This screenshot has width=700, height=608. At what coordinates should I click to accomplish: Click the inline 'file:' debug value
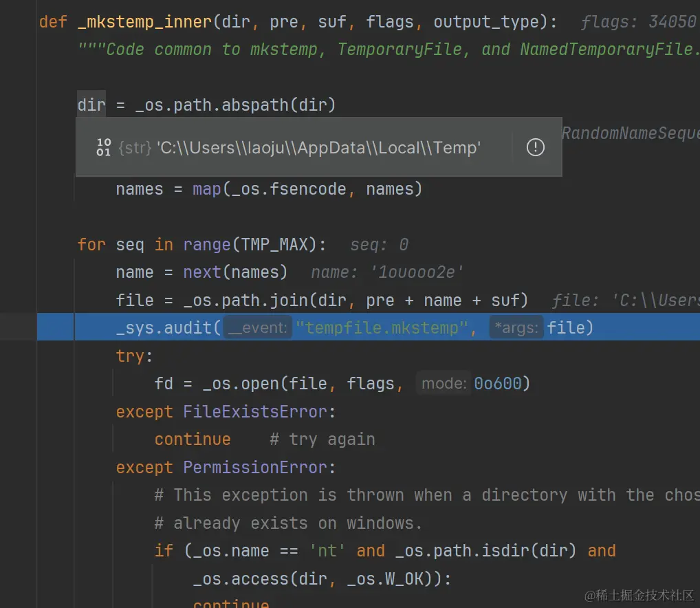coord(626,301)
